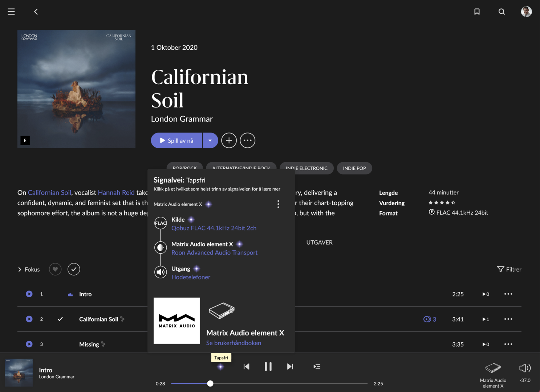
Task: Open the Filtrer track filter
Action: click(509, 269)
